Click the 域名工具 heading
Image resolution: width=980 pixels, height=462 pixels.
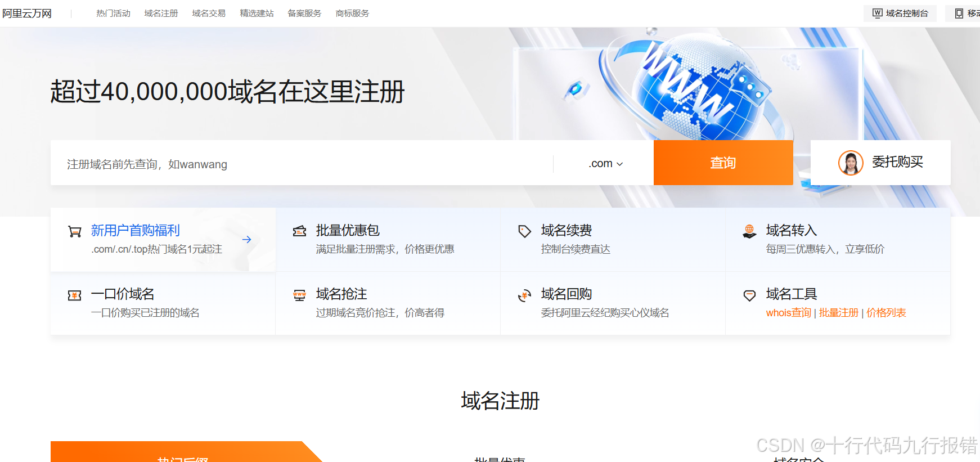click(x=792, y=294)
